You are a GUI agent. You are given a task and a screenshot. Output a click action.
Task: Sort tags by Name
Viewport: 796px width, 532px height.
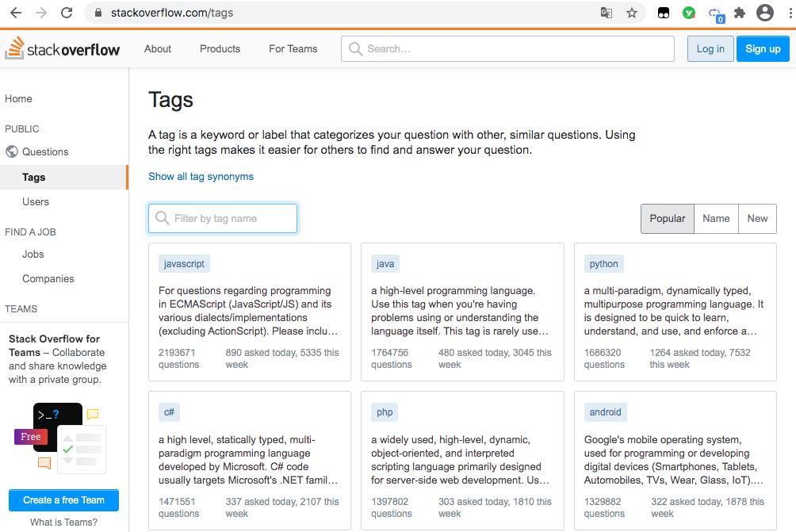coord(716,219)
